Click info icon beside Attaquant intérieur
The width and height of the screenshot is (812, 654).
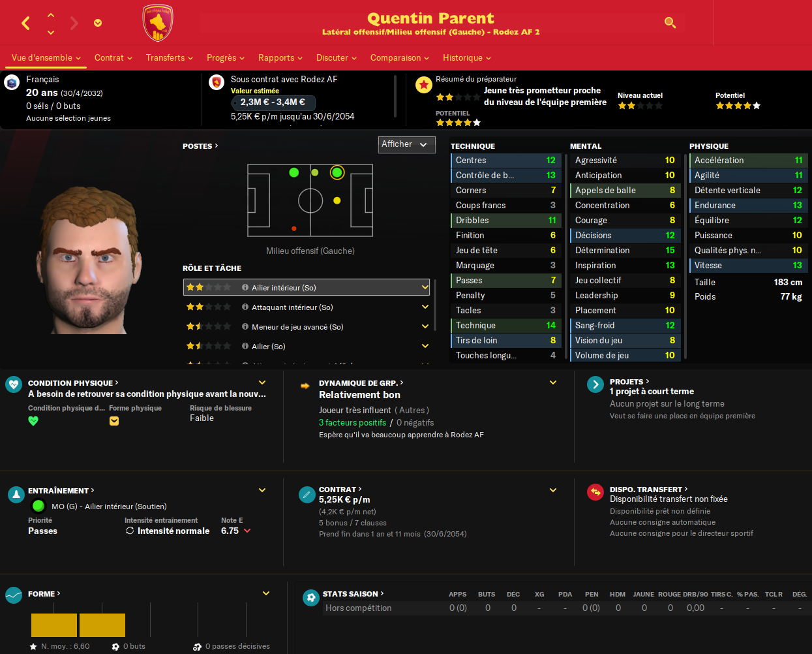(245, 307)
